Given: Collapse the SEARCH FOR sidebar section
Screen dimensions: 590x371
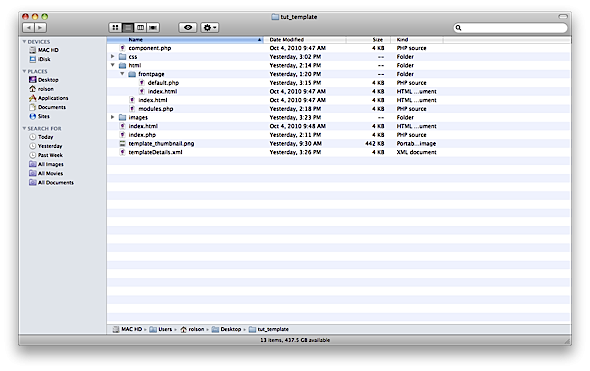Looking at the screenshot, I should pyautogui.click(x=24, y=128).
